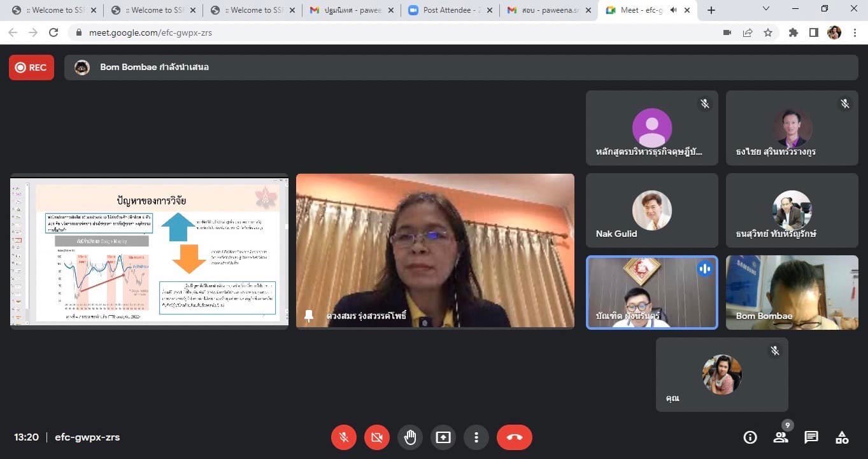Open meeting details info icon
Image resolution: width=868 pixels, height=459 pixels.
[750, 437]
